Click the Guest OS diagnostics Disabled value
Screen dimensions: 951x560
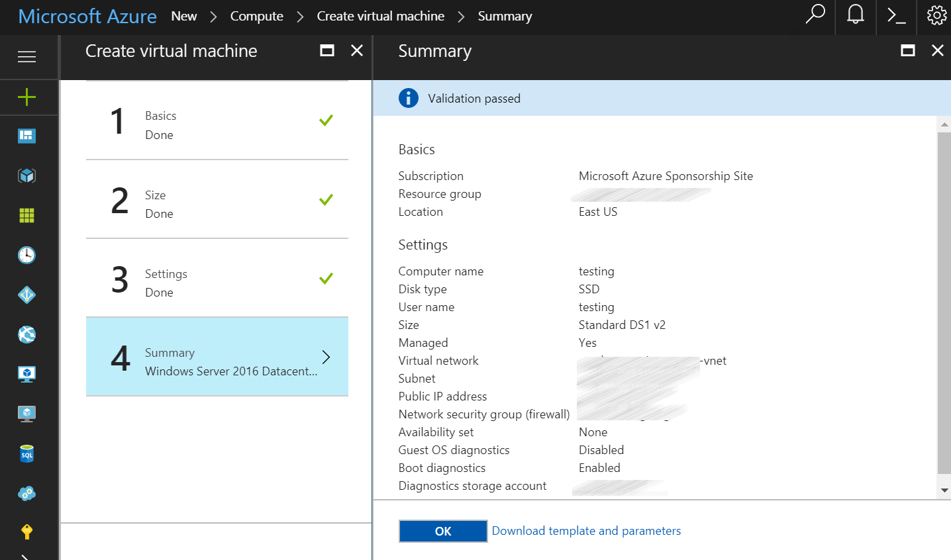click(x=601, y=450)
